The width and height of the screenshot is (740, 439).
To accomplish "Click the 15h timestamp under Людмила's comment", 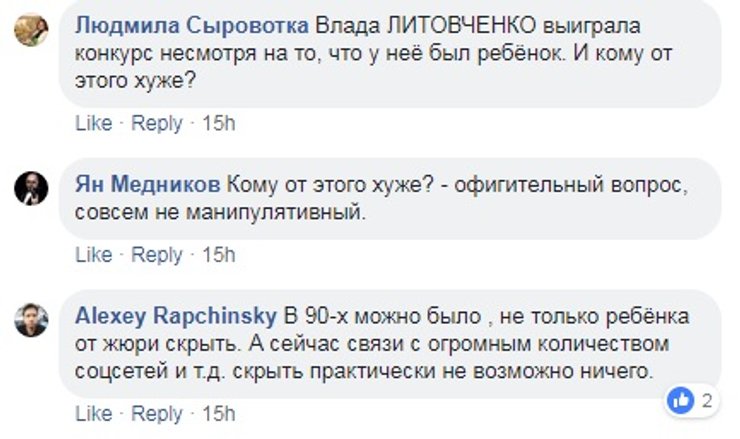I will coord(217,124).
